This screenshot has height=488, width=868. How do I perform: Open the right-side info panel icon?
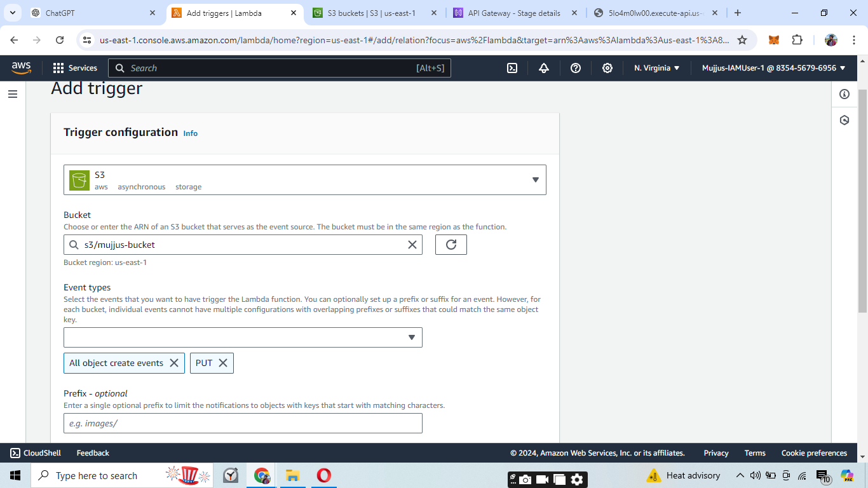(844, 94)
